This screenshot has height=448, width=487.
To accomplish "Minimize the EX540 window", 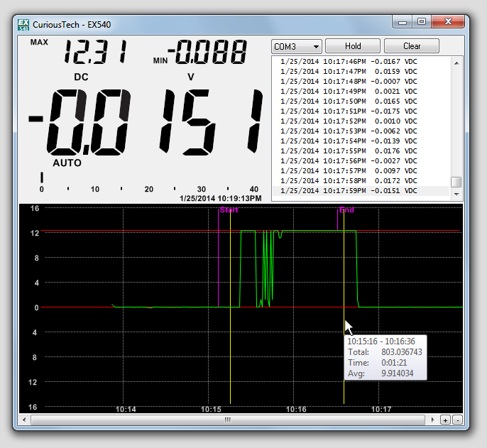I will click(403, 22).
